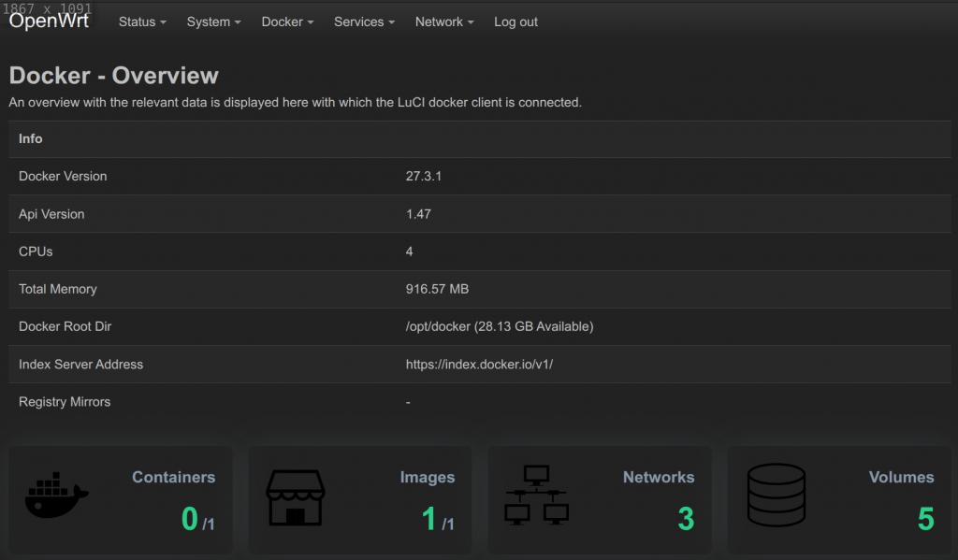This screenshot has width=958, height=560.
Task: Click the Registry Mirrors dash value
Action: (x=408, y=402)
